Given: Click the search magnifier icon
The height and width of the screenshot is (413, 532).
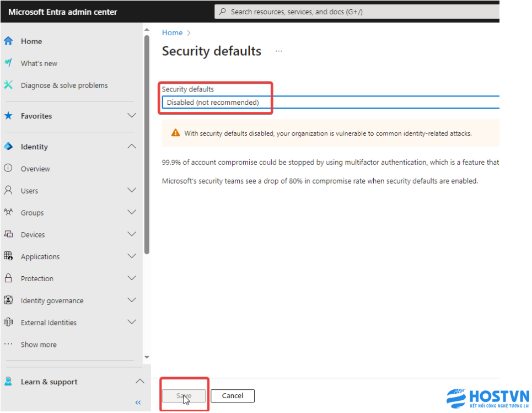Looking at the screenshot, I should [x=223, y=12].
